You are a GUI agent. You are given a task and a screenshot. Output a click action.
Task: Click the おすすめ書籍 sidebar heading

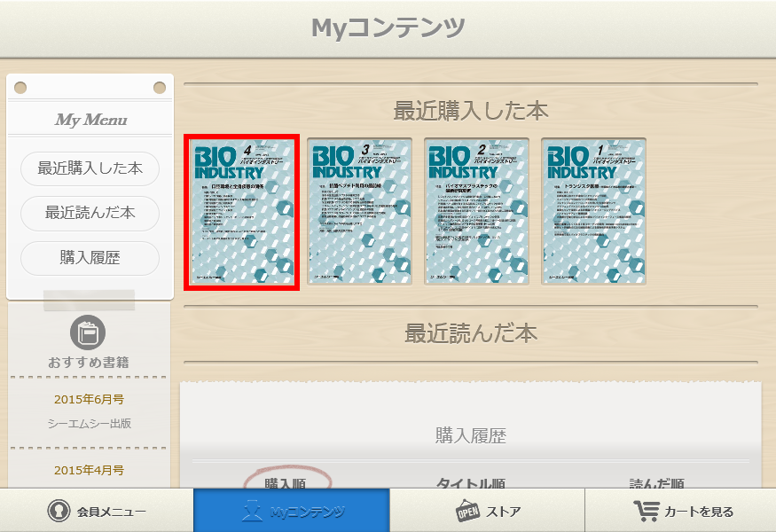89,363
